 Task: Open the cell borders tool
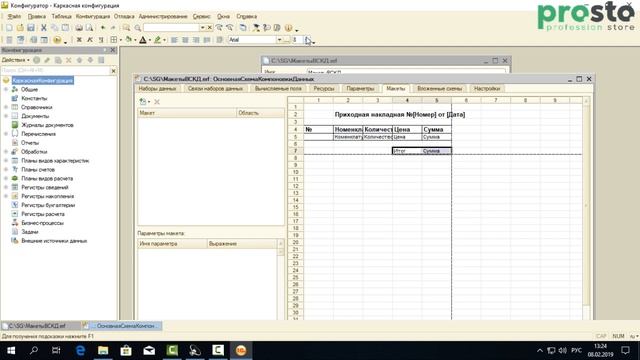coord(114,40)
